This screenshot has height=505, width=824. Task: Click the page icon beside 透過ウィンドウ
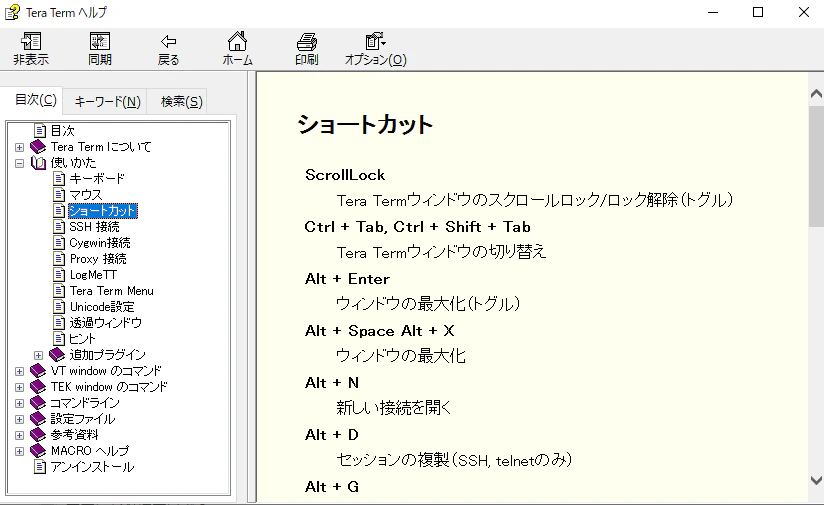coord(59,323)
